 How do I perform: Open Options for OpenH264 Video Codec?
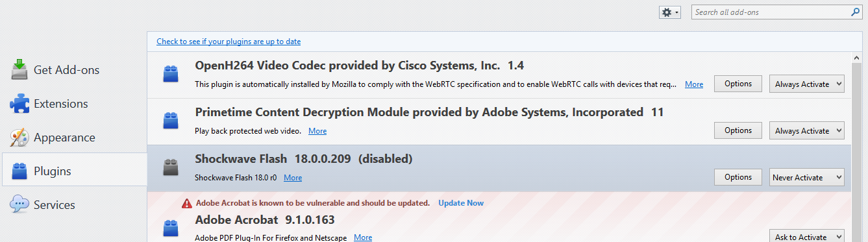(x=738, y=84)
